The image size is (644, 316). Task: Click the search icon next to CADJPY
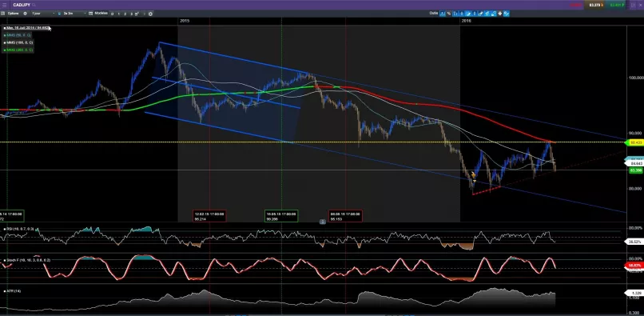[x=34, y=5]
